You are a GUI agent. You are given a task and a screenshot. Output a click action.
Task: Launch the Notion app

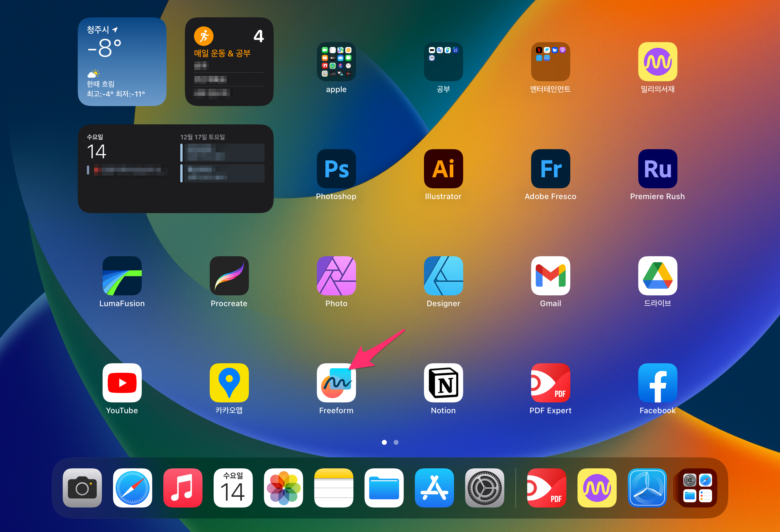(x=443, y=383)
